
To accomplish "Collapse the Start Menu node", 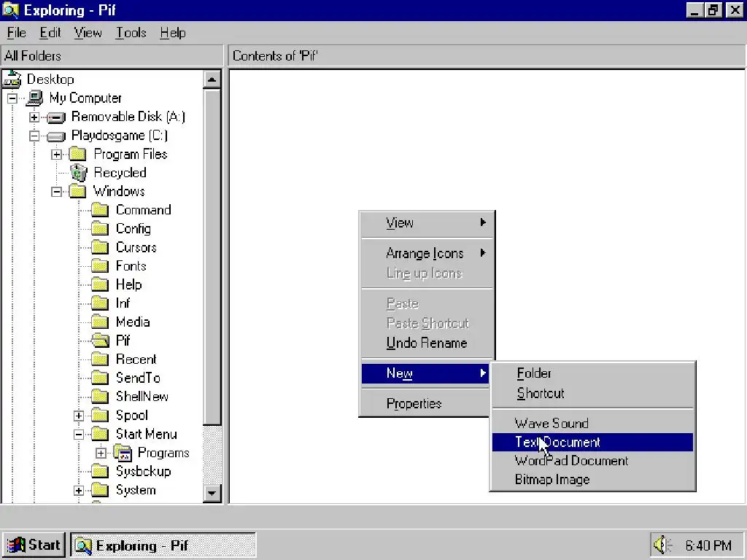I will click(x=79, y=435).
